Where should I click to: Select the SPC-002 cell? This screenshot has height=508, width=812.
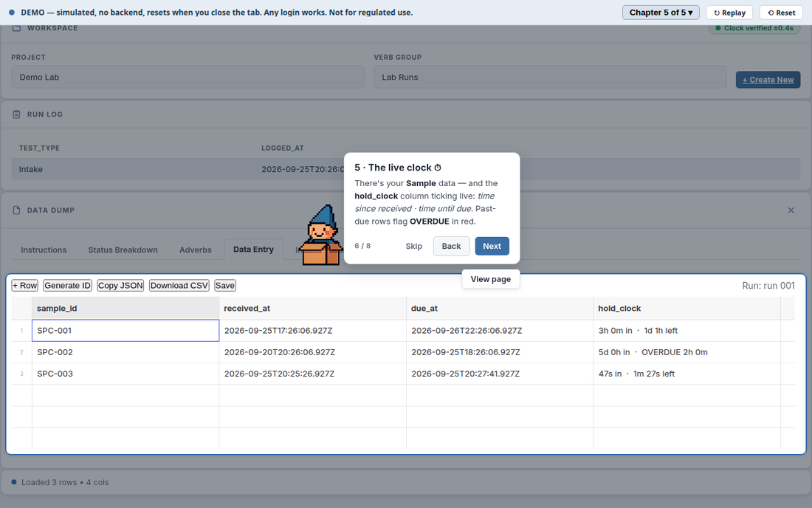(x=125, y=352)
